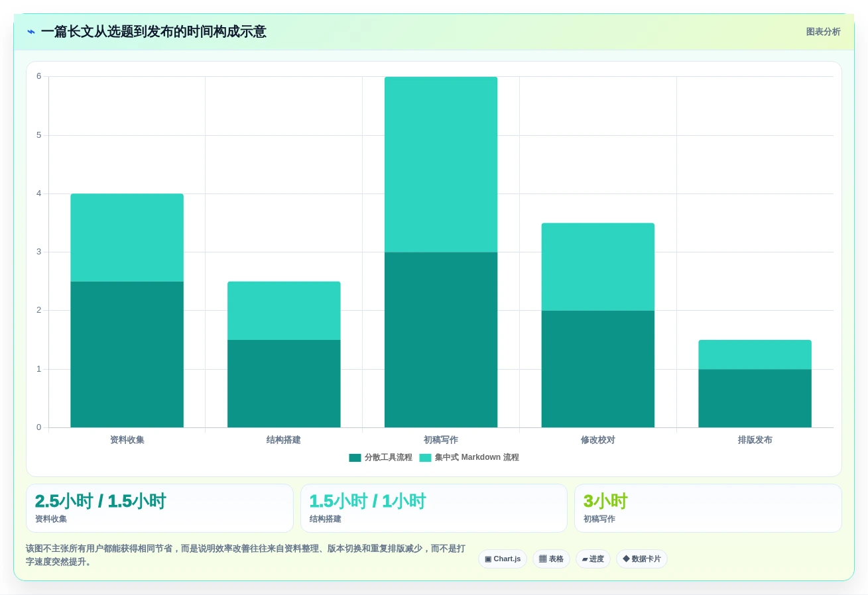Image resolution: width=868 pixels, height=595 pixels.
Task: Click the light teal 修改校对 bar segment
Action: tap(598, 267)
